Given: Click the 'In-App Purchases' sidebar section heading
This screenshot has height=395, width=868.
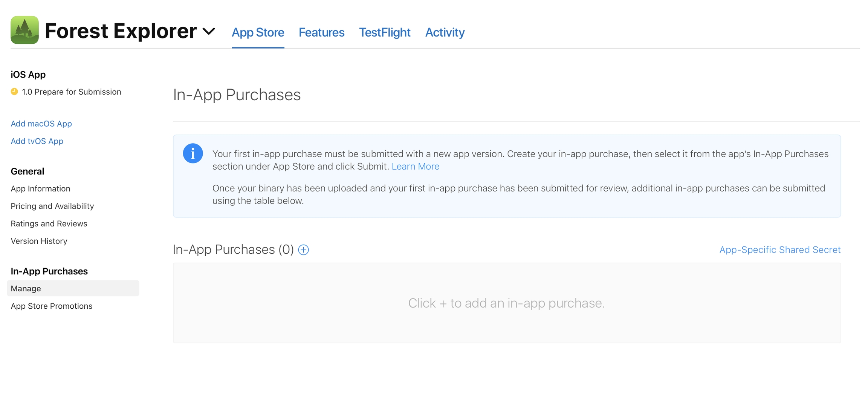Looking at the screenshot, I should point(49,271).
